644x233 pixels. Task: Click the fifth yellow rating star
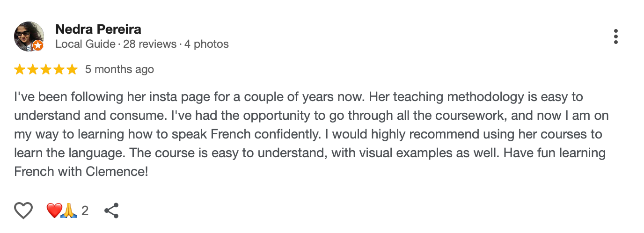[72, 70]
